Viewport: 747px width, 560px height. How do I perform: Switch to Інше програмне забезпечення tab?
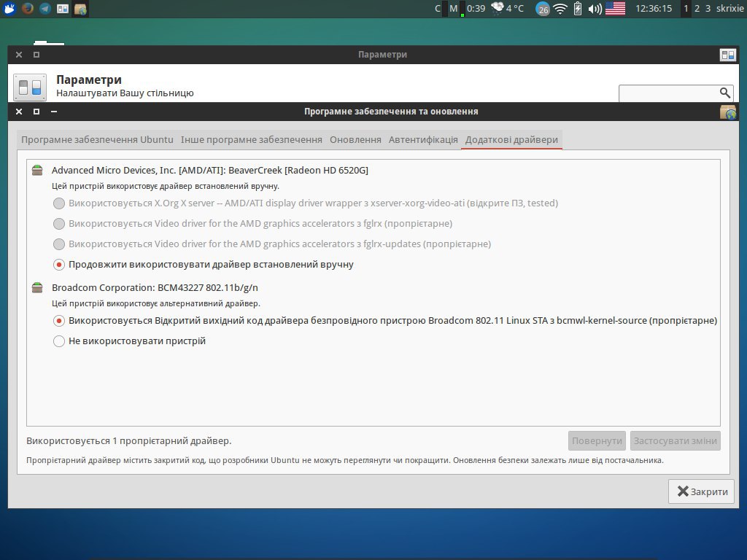[x=252, y=139]
